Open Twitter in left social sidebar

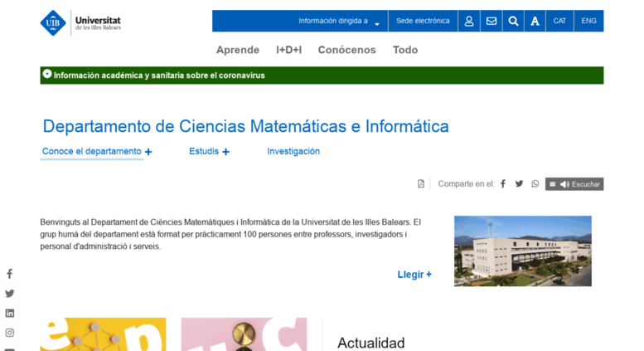click(x=9, y=294)
